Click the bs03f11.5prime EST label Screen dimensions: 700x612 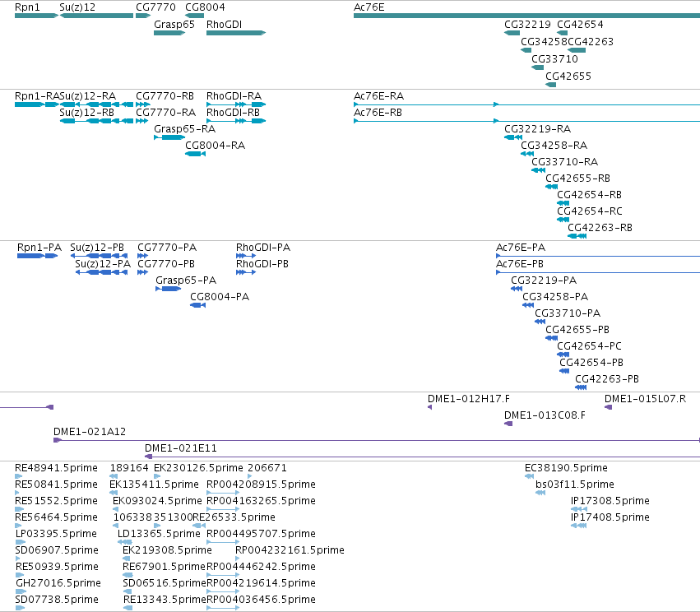click(575, 484)
